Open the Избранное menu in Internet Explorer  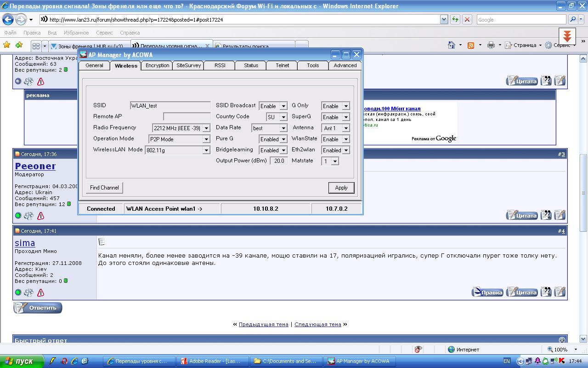coord(76,33)
